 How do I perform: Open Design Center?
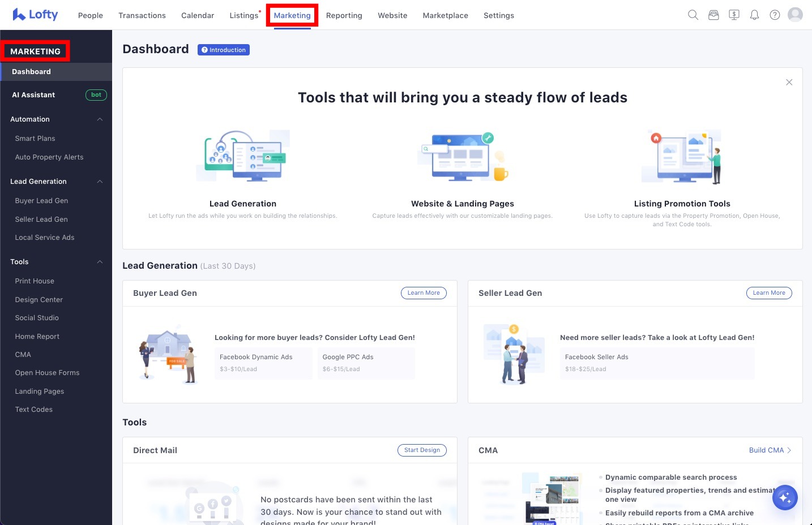[39, 300]
